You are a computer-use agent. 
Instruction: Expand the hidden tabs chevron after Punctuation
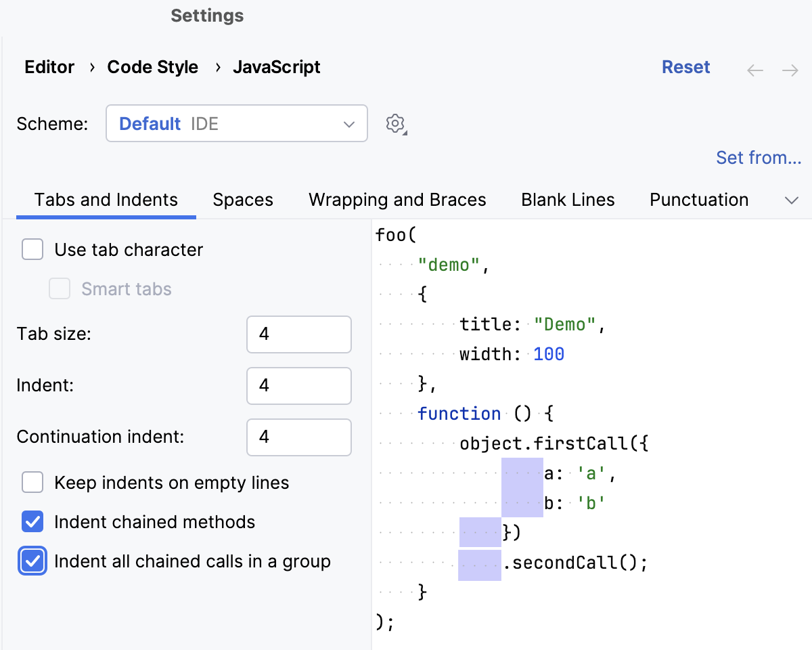click(x=791, y=200)
